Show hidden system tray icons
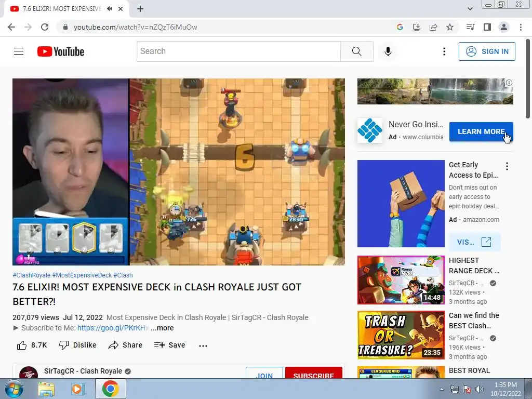 (x=442, y=389)
